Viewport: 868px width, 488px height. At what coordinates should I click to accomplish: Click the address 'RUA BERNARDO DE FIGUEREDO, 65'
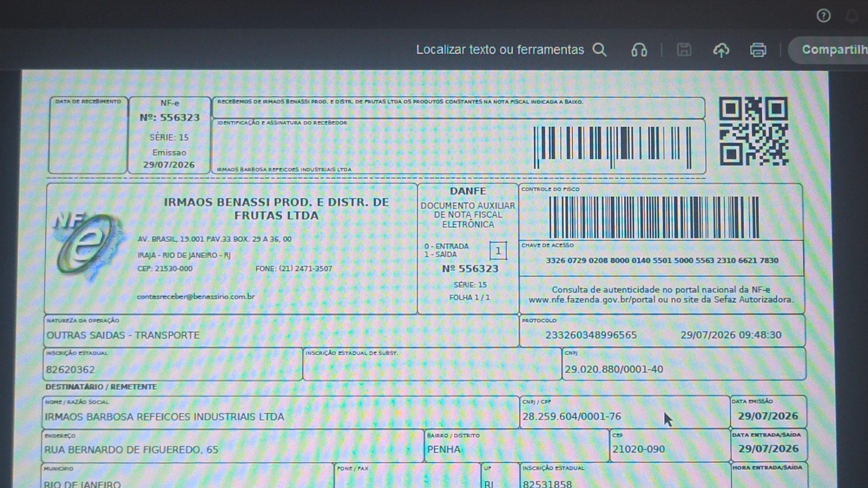point(131,450)
